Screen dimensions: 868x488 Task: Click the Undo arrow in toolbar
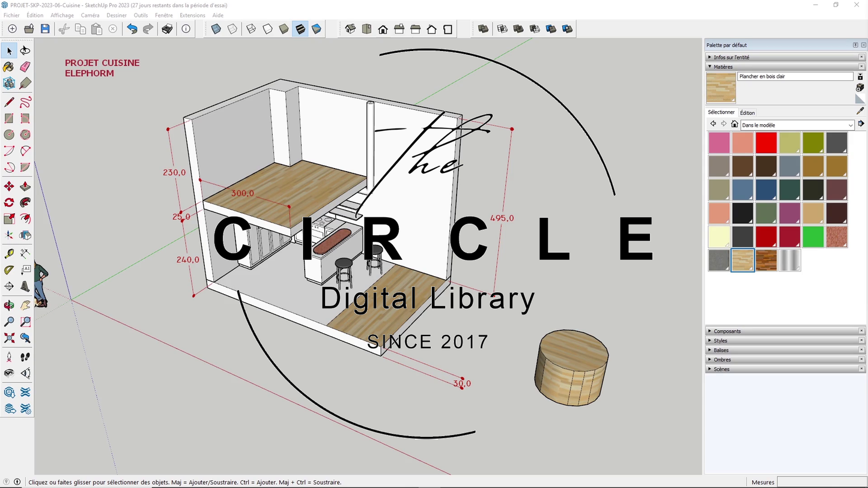click(132, 29)
